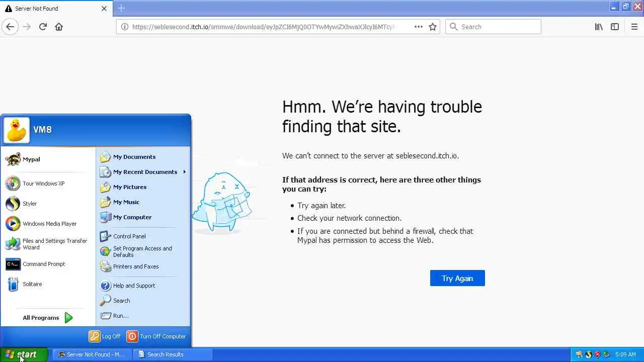The height and width of the screenshot is (362, 644).
Task: Open Styler from the Start menu
Action: (x=48, y=204)
